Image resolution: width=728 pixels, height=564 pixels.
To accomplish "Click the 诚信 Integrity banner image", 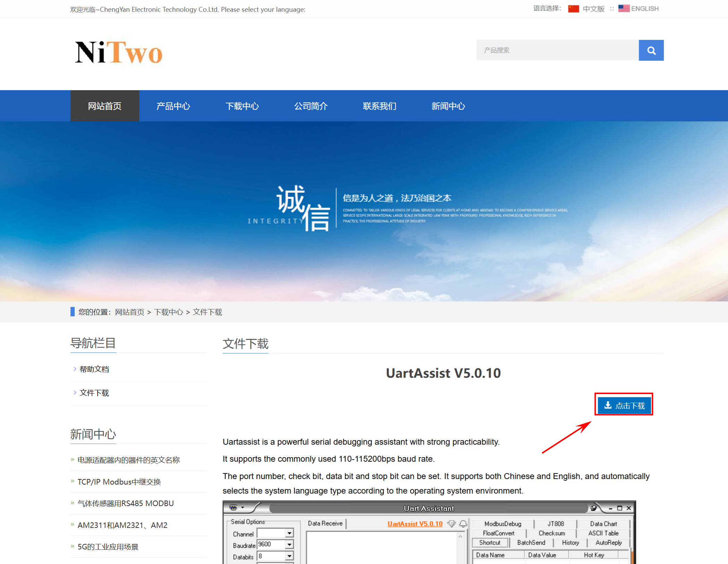I will click(x=364, y=211).
